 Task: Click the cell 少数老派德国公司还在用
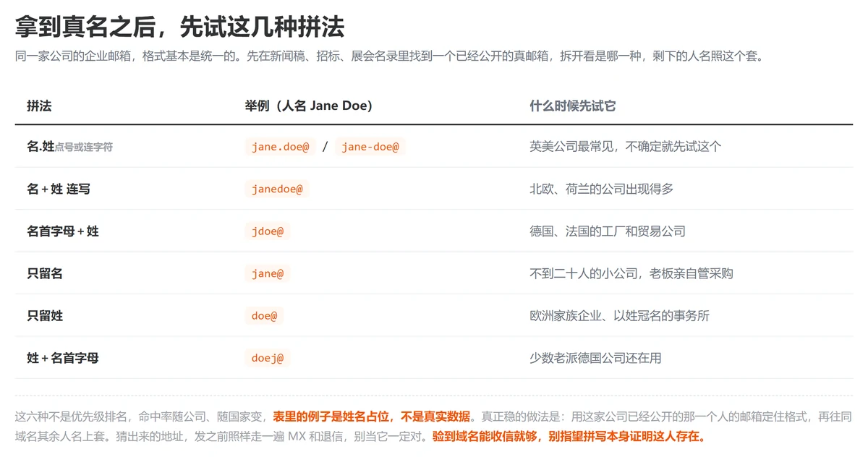595,358
